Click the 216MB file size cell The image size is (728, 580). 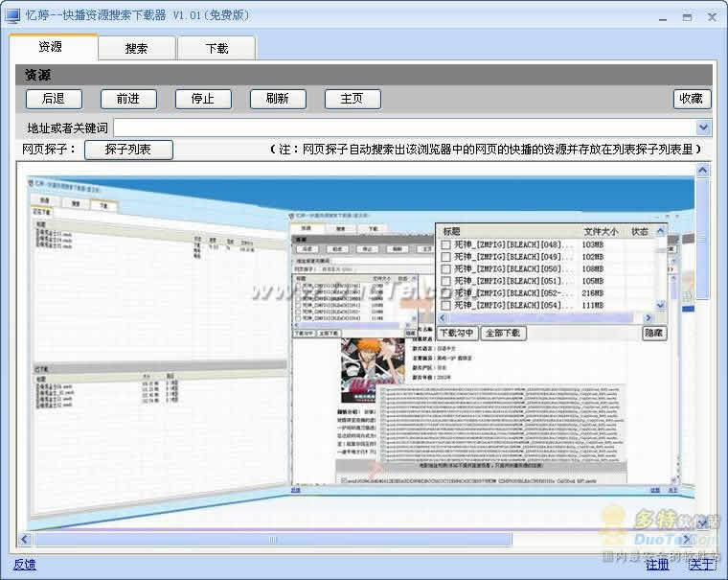point(593,293)
